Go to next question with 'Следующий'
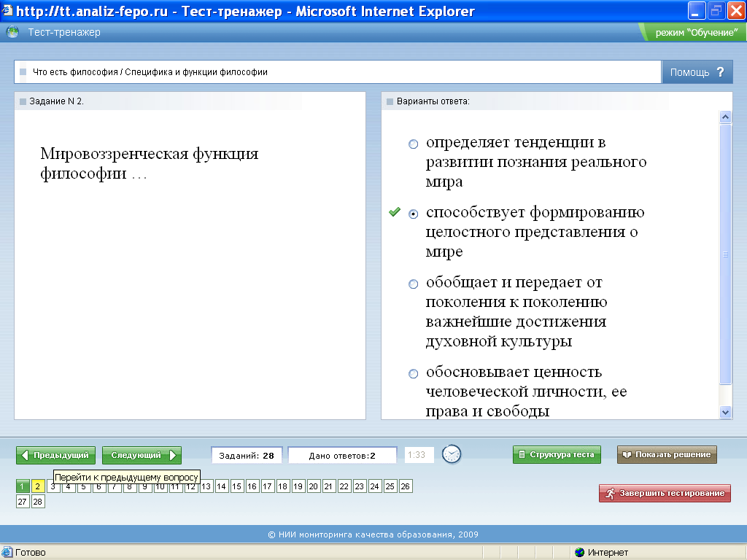 pos(142,455)
